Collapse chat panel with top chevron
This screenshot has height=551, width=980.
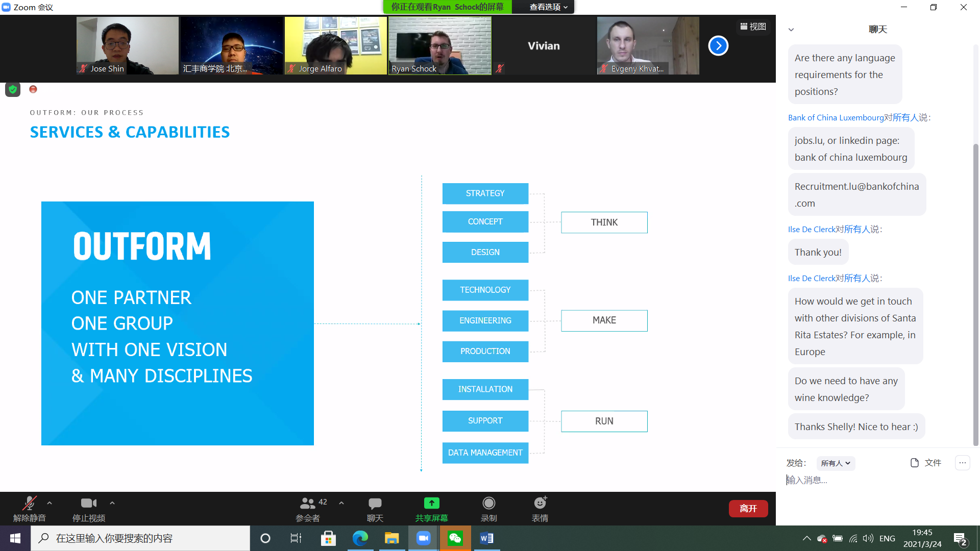[x=791, y=30]
